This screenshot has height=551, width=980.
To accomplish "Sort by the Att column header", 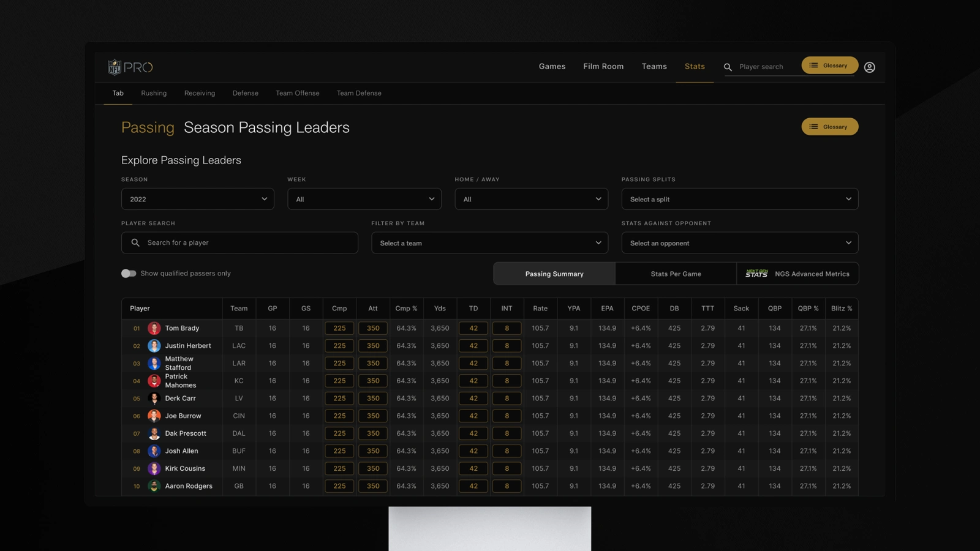I will (373, 309).
